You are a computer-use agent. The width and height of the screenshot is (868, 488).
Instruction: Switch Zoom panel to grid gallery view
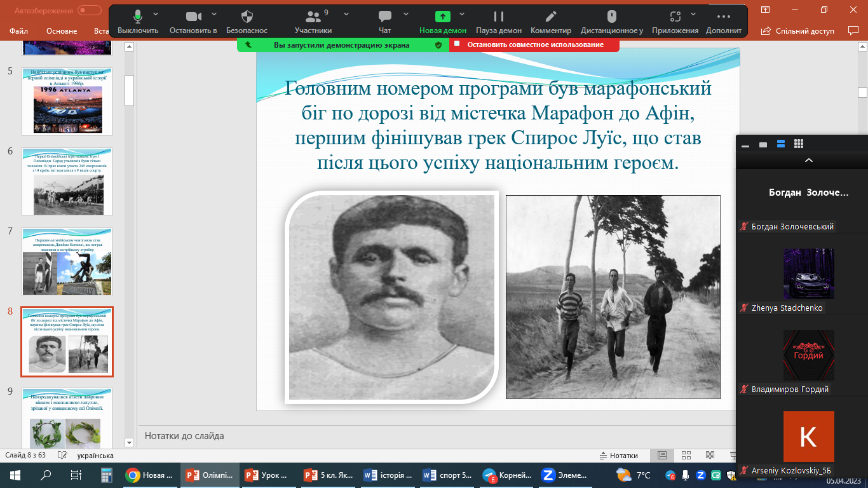tap(799, 144)
